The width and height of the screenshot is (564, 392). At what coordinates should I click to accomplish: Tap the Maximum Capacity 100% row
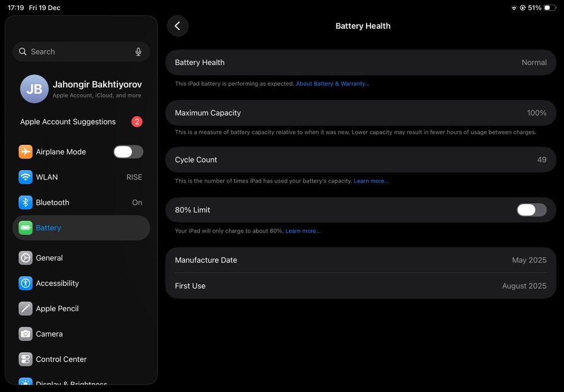361,113
